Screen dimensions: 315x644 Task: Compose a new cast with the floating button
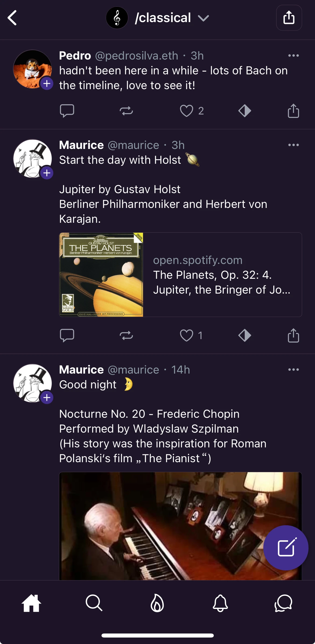pos(286,548)
